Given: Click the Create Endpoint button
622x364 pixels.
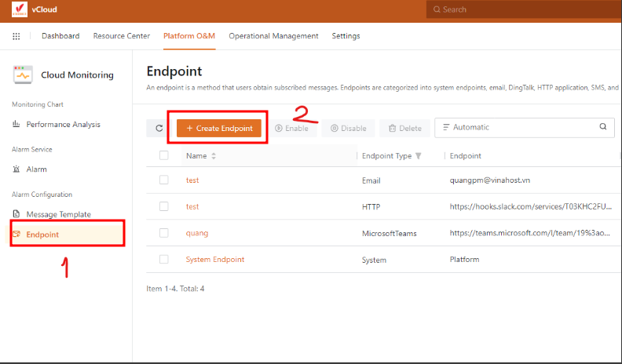Looking at the screenshot, I should [219, 128].
